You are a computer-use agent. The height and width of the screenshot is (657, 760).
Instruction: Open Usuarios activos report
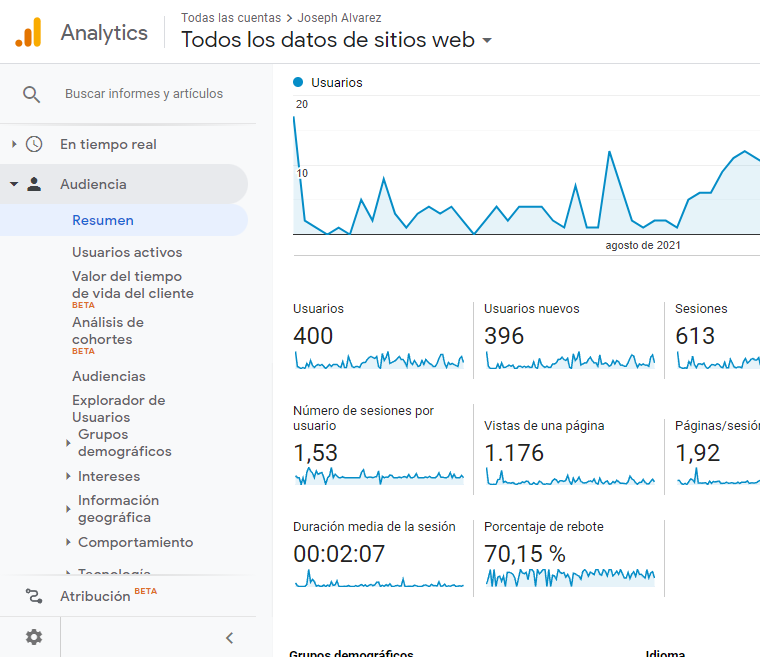click(x=127, y=252)
